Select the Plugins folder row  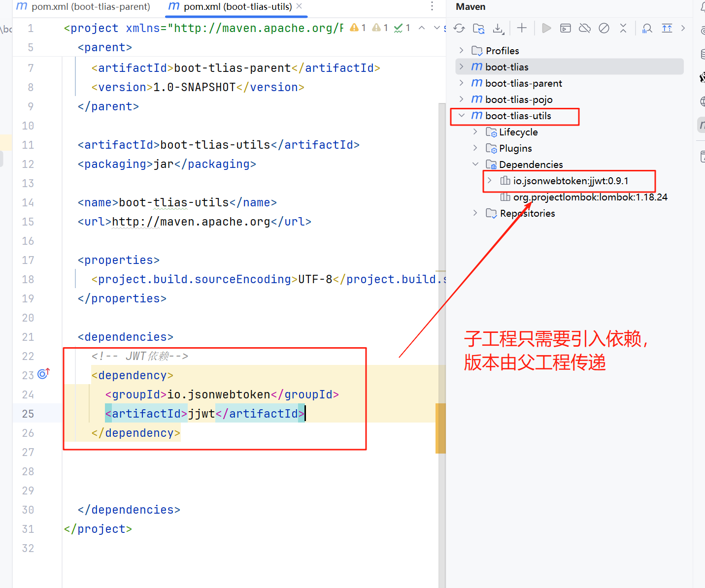570,148
